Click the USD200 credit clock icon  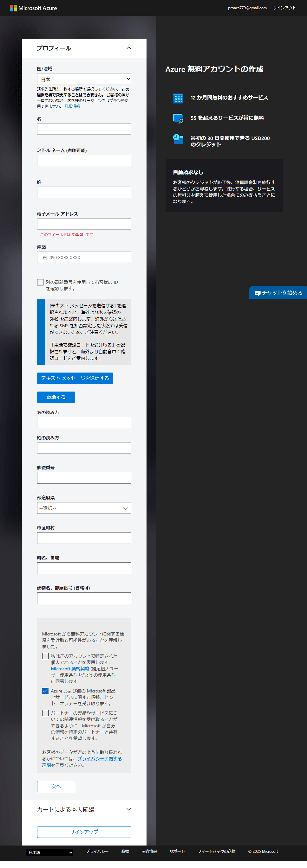pyautogui.click(x=178, y=139)
